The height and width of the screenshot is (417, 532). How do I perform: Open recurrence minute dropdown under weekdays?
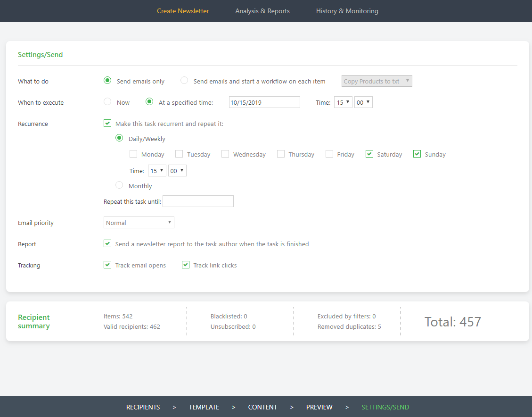point(177,170)
